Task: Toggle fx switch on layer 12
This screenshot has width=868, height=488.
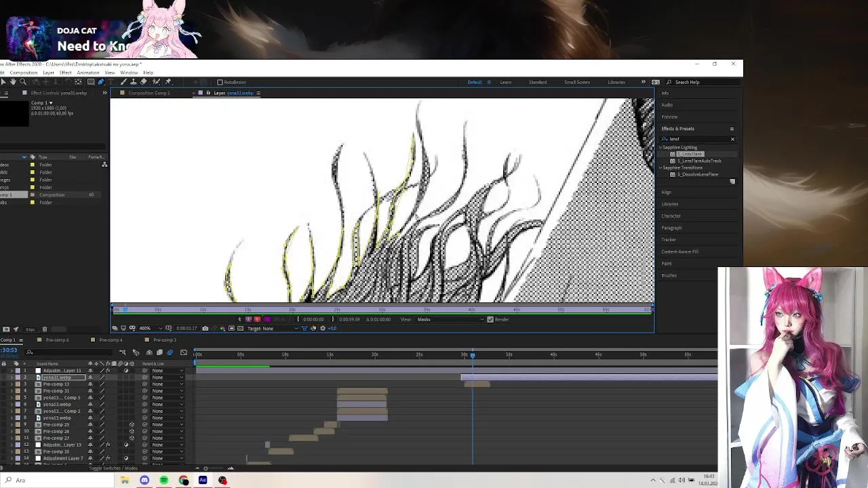Action: click(108, 445)
